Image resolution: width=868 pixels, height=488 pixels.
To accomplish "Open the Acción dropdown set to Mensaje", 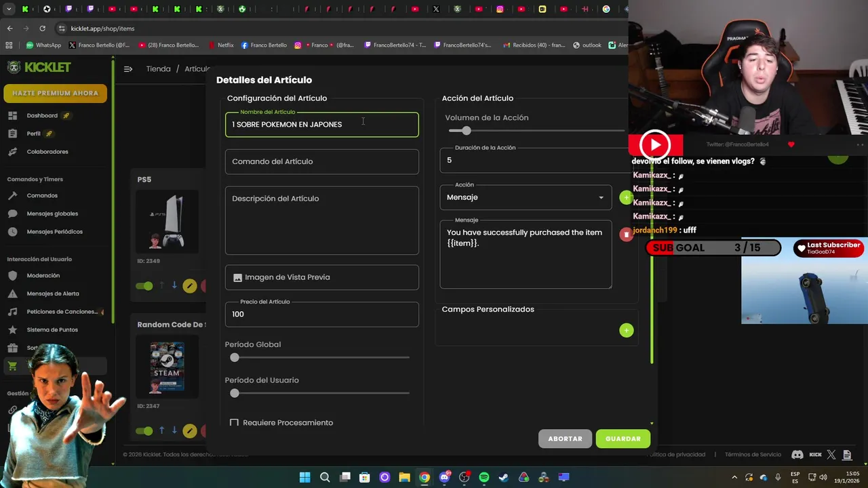I will pos(526,197).
